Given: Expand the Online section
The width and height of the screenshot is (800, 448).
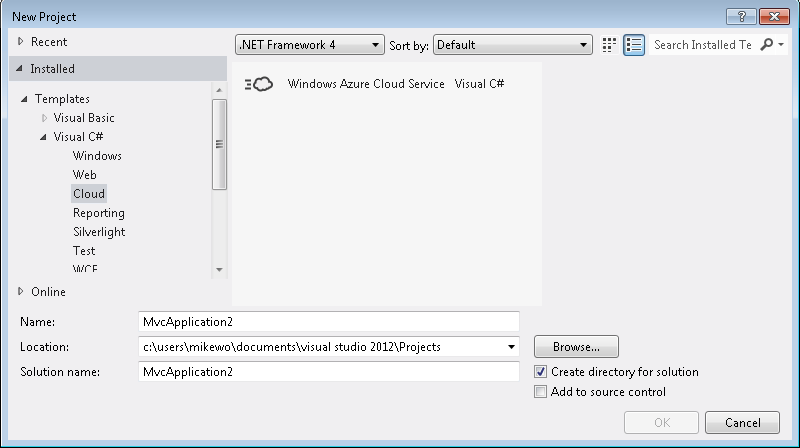Looking at the screenshot, I should [20, 291].
